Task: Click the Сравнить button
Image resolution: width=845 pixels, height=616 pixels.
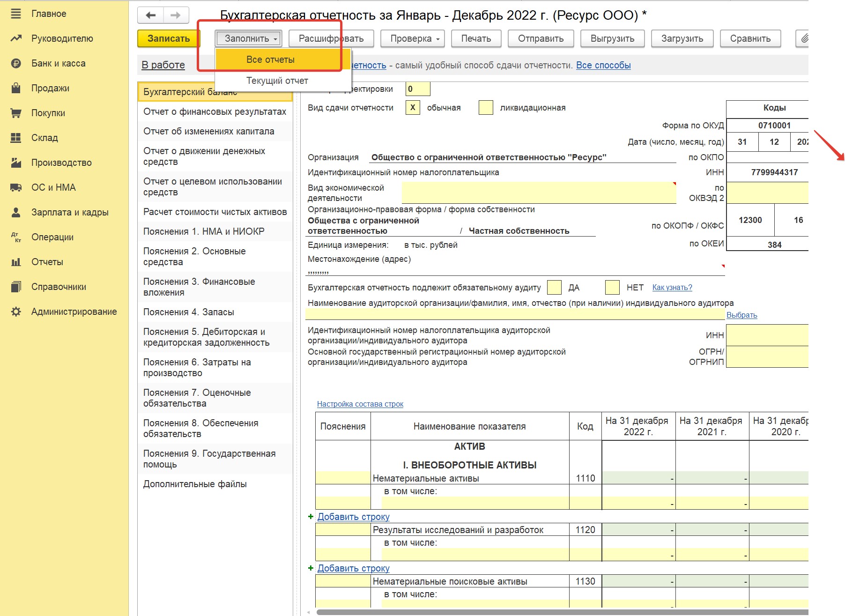Action: (750, 38)
